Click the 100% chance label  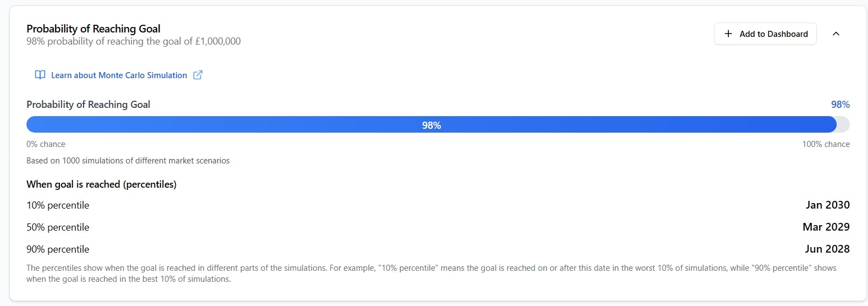click(x=826, y=144)
